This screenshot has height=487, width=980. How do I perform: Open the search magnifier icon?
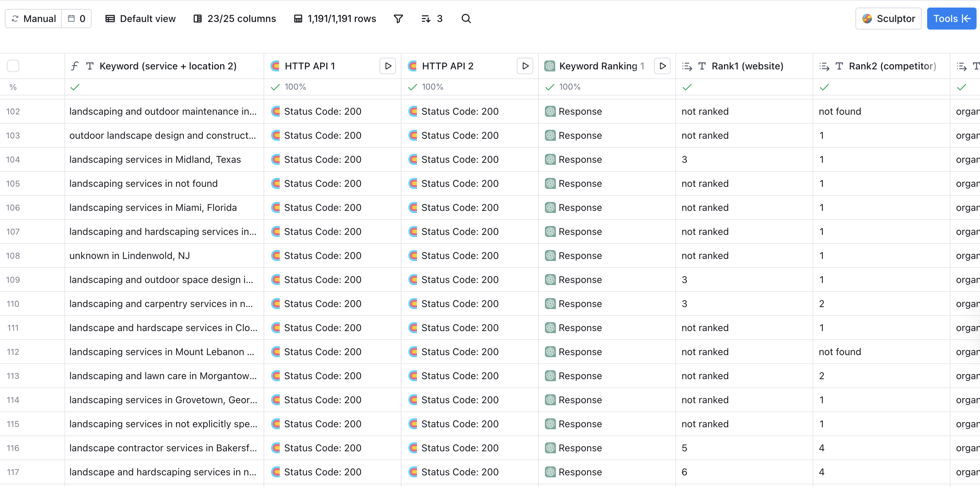[466, 19]
